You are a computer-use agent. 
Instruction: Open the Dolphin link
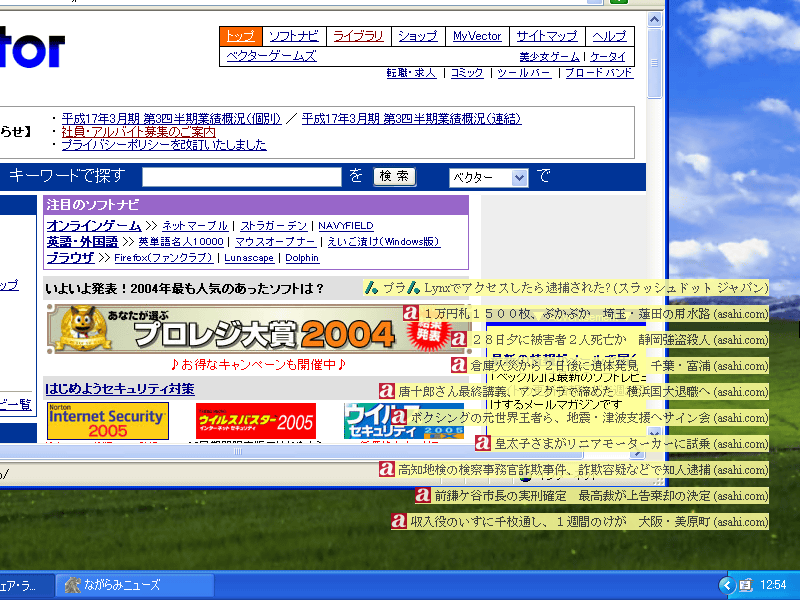pyautogui.click(x=302, y=258)
